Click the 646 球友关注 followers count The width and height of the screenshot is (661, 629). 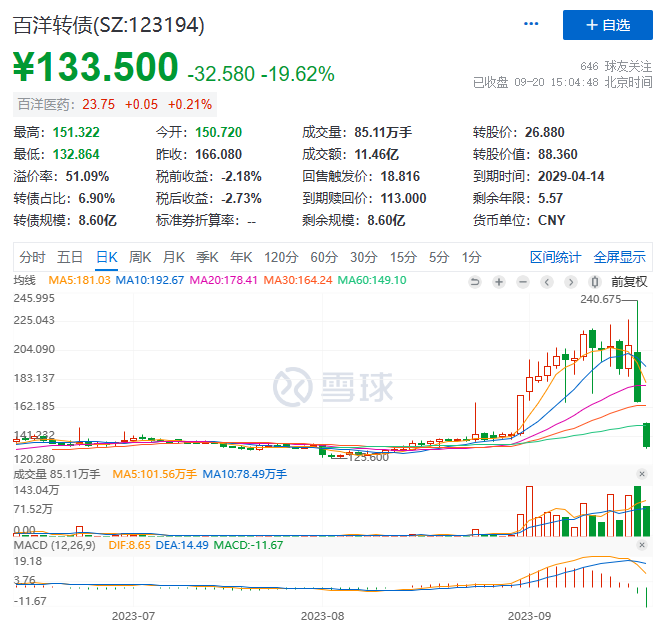[615, 66]
